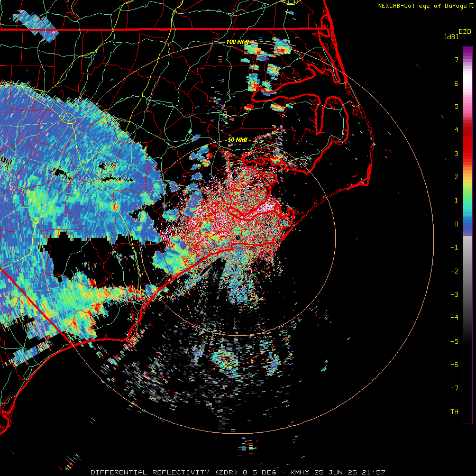Select the 2 value on the scale
The height and width of the screenshot is (476, 476).
[x=456, y=177]
